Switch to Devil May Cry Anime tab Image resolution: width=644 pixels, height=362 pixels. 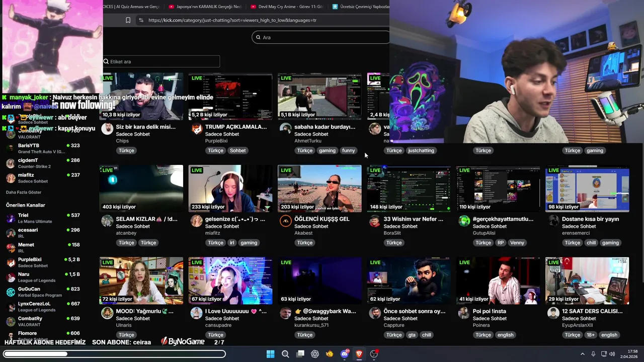point(287,7)
